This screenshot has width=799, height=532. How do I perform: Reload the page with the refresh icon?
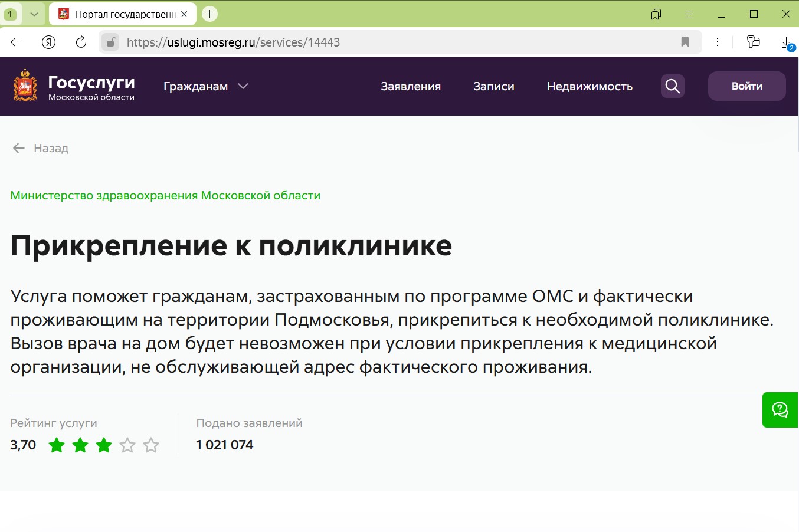click(81, 42)
